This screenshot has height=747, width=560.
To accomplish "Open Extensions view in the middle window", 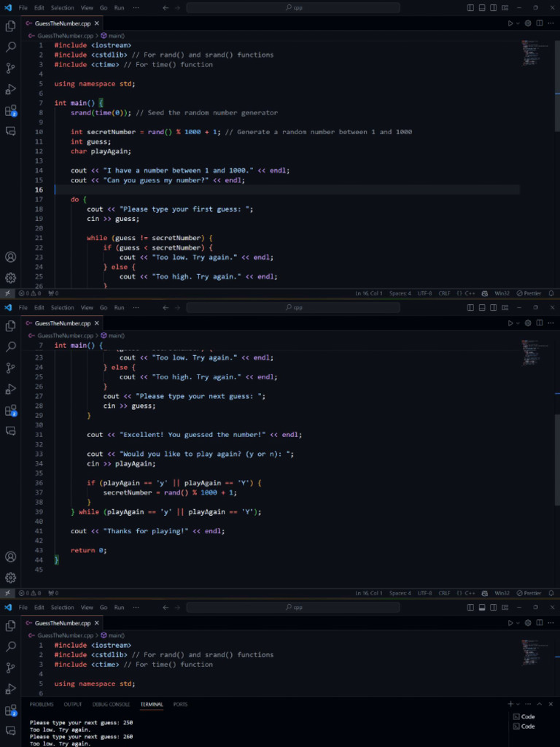I will [x=10, y=410].
